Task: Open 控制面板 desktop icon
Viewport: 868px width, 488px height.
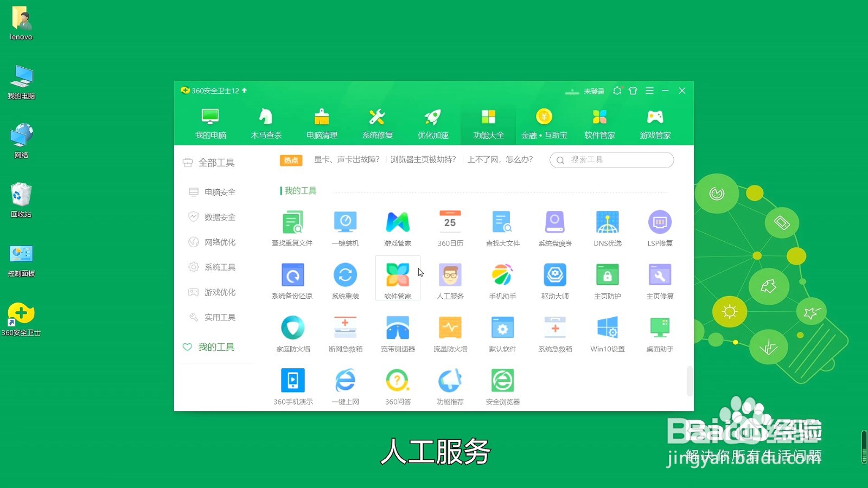Action: [x=21, y=260]
